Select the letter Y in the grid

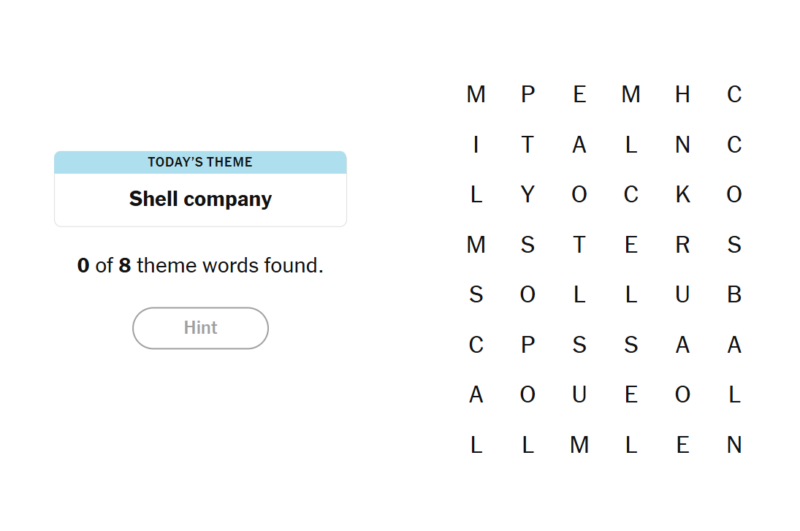[x=528, y=195]
